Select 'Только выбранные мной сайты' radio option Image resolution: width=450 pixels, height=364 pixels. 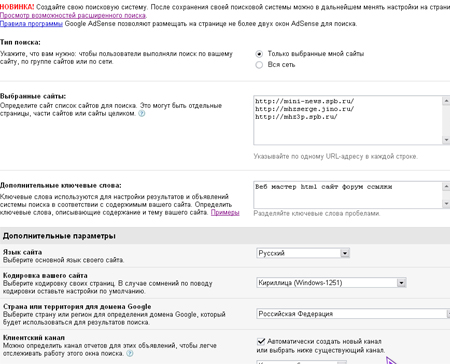(x=259, y=54)
